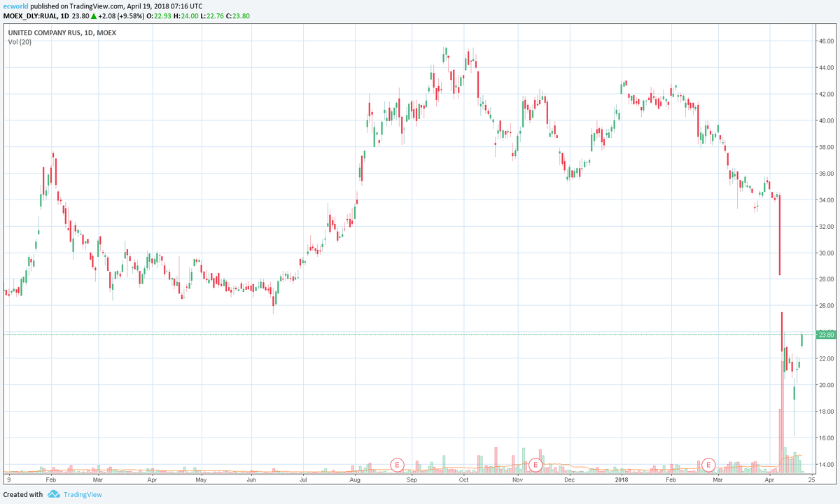The width and height of the screenshot is (840, 504).
Task: Click the TradingView logo icon at bottom
Action: [53, 494]
